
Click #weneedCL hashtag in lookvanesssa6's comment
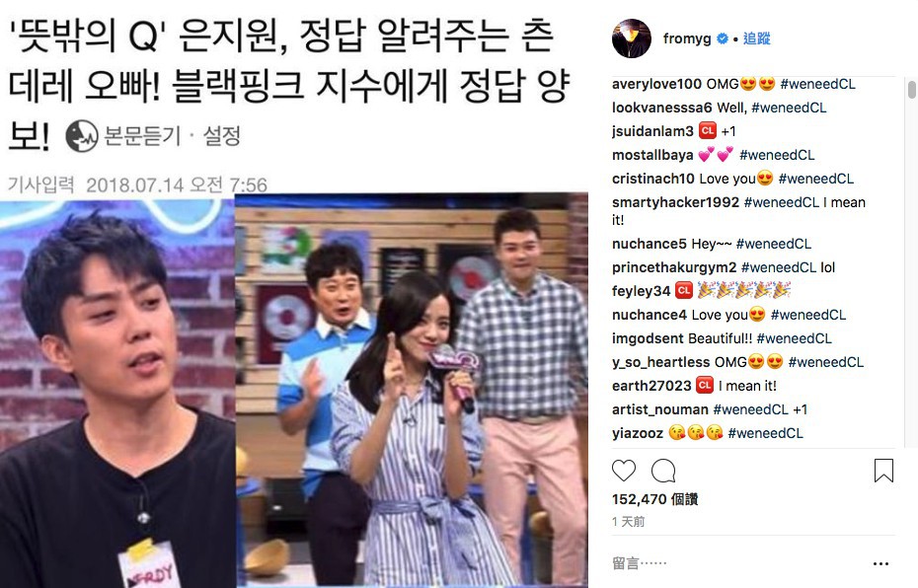789,108
